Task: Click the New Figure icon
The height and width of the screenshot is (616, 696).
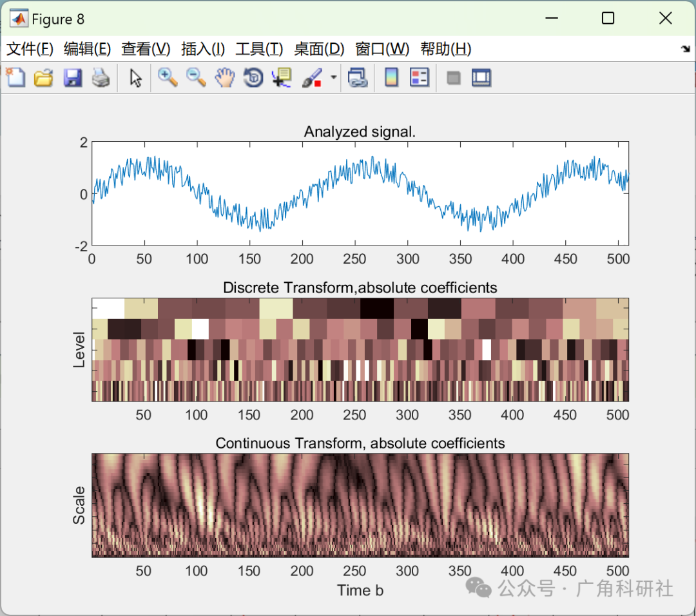Action: pyautogui.click(x=16, y=78)
